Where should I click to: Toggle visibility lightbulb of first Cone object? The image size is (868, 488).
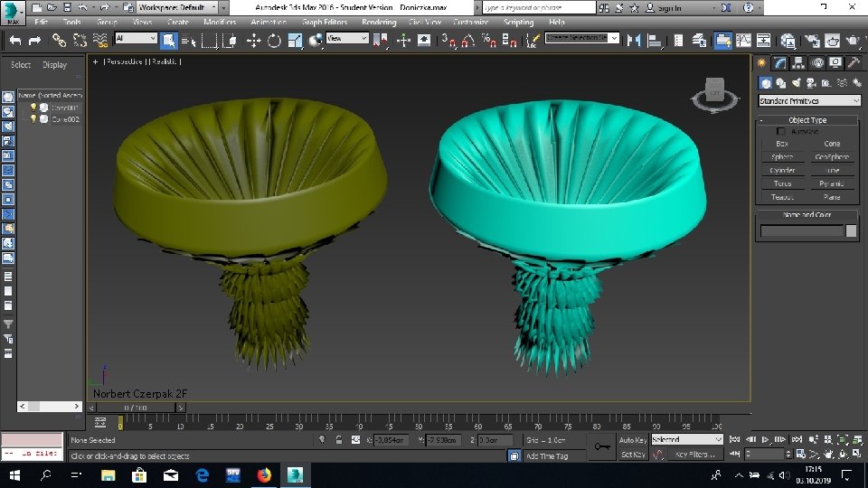tap(34, 107)
